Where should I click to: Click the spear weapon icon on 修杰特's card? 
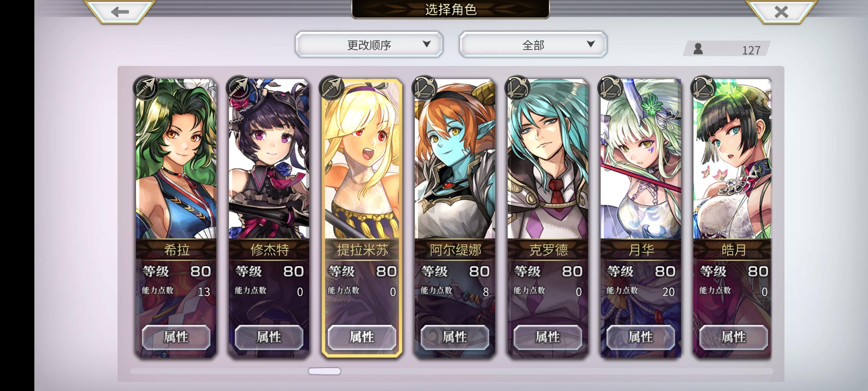coord(238,88)
